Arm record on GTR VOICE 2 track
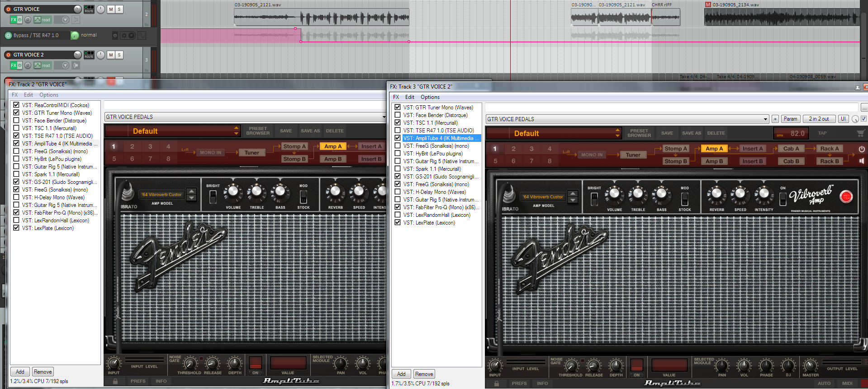The width and height of the screenshot is (868, 389). point(8,55)
